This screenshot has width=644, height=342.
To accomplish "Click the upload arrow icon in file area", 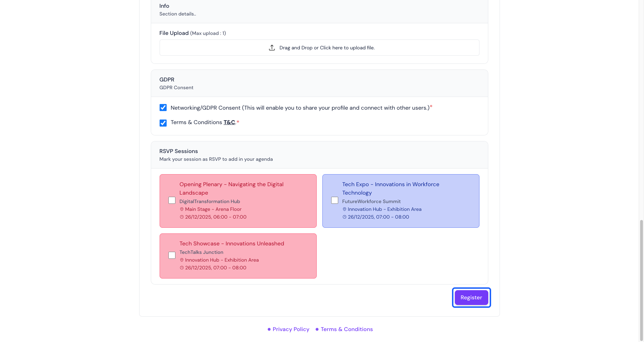I will 272,48.
